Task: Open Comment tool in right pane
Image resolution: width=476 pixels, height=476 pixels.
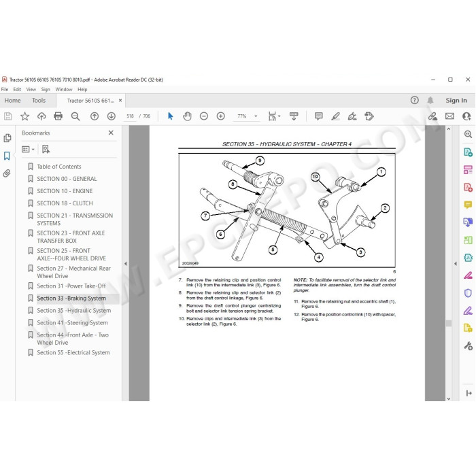Action: tap(468, 205)
